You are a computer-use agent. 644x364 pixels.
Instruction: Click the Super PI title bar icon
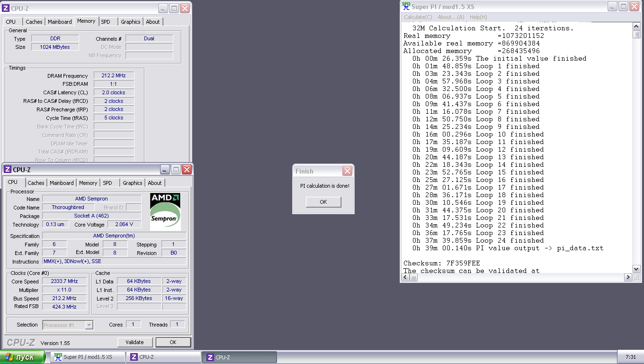pyautogui.click(x=406, y=6)
